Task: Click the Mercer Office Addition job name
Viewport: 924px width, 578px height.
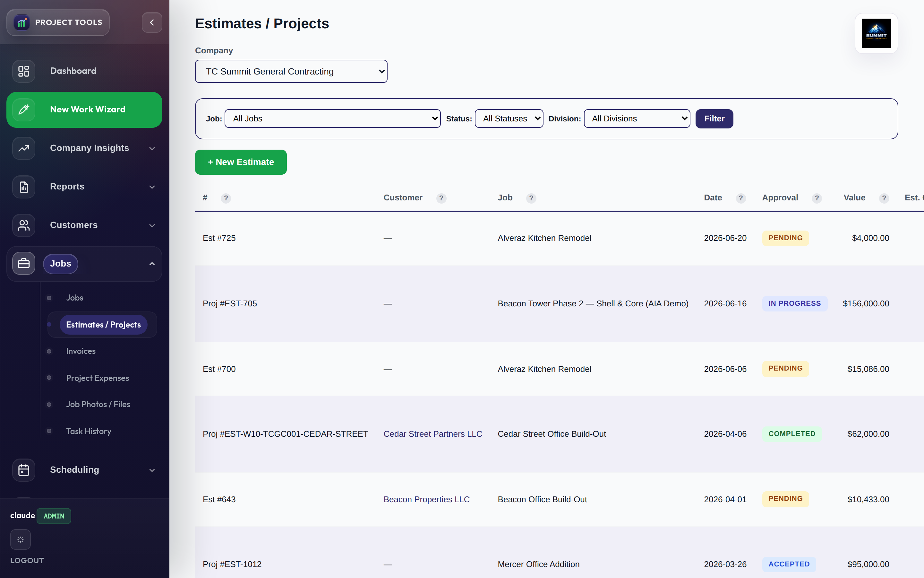Action: click(x=538, y=564)
